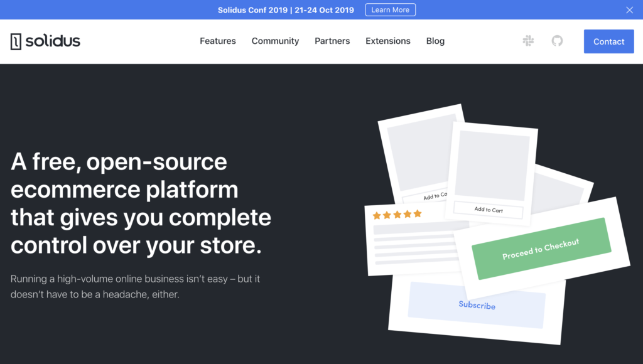Image resolution: width=643 pixels, height=364 pixels.
Task: Go to the Solidus logo homepage
Action: (x=45, y=41)
